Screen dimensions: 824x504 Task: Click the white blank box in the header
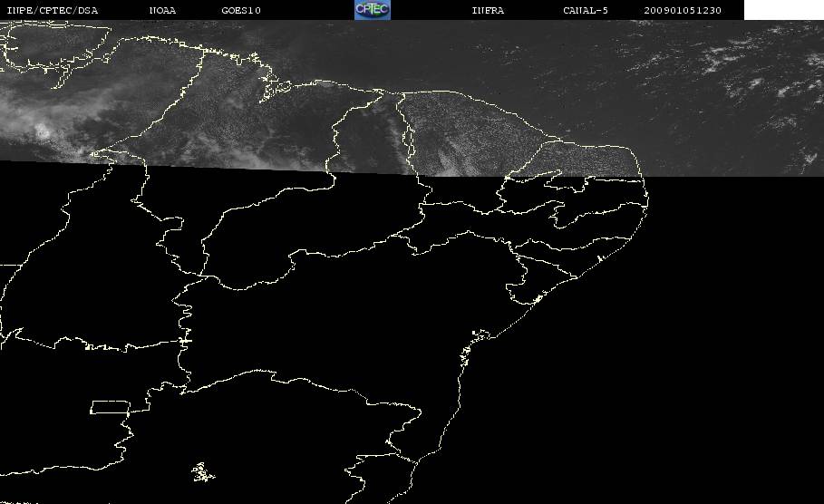784,9
